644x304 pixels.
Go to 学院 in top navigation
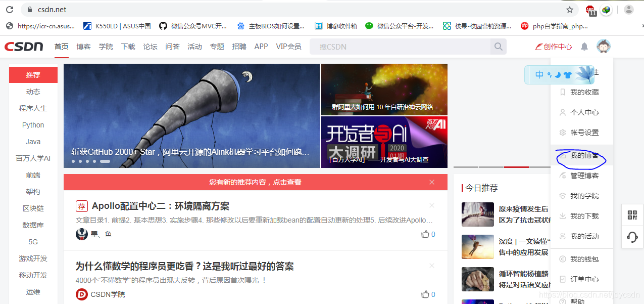click(106, 47)
